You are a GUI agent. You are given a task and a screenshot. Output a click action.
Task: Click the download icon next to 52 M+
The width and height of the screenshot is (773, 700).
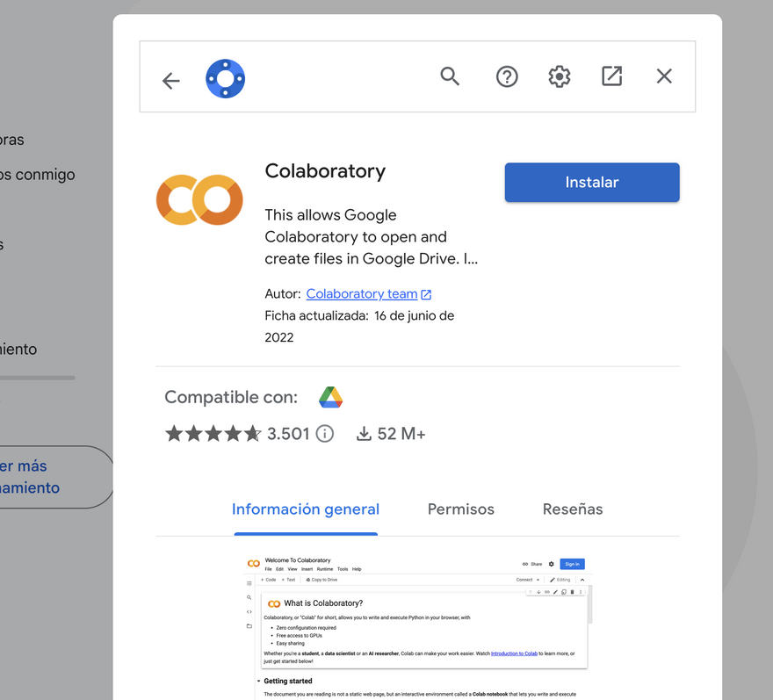tap(364, 434)
